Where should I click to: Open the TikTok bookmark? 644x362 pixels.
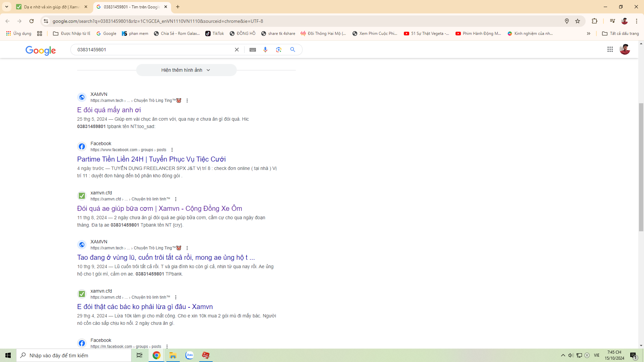pyautogui.click(x=215, y=34)
